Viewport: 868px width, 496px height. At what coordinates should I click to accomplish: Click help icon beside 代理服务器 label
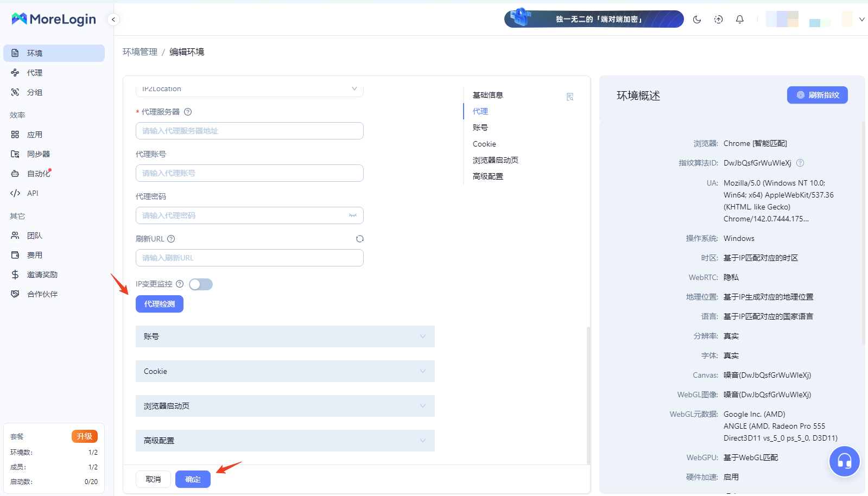[x=188, y=112]
